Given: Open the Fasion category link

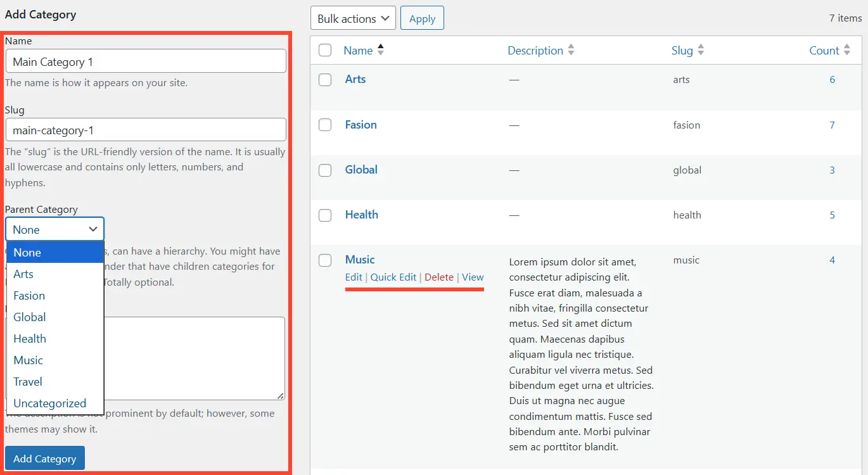Looking at the screenshot, I should point(361,125).
